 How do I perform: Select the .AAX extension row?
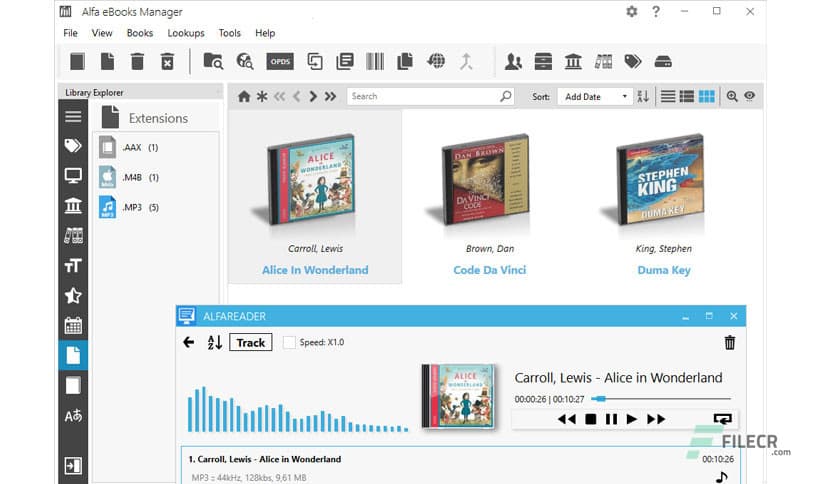tap(156, 147)
